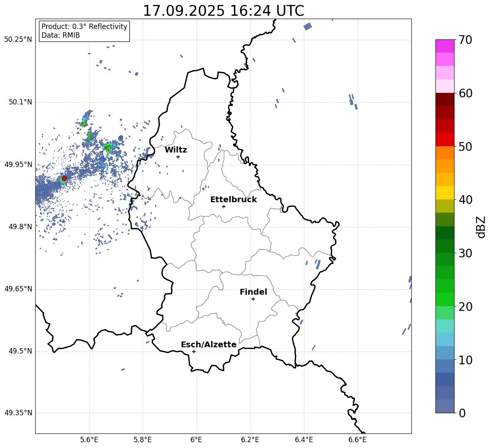The image size is (491, 448).
Task: Click the 6.2°E longitude tick label
Action: 250,440
